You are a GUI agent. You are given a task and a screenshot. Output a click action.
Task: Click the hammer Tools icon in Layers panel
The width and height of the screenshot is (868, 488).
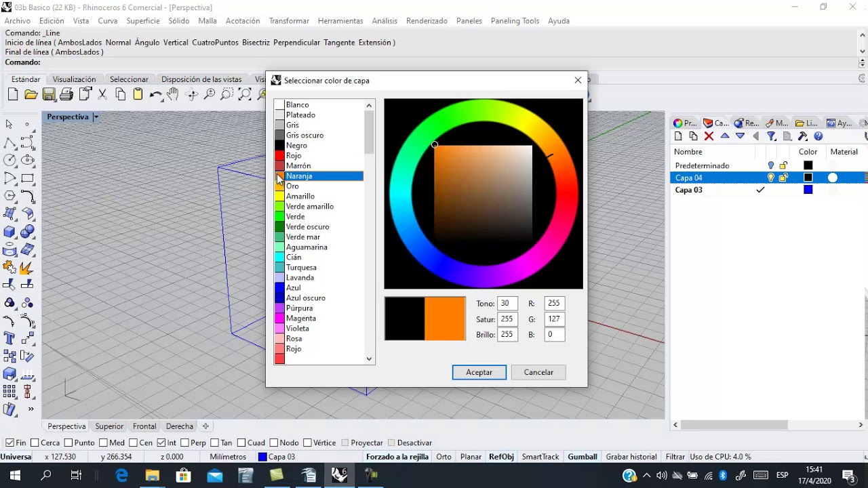[803, 136]
